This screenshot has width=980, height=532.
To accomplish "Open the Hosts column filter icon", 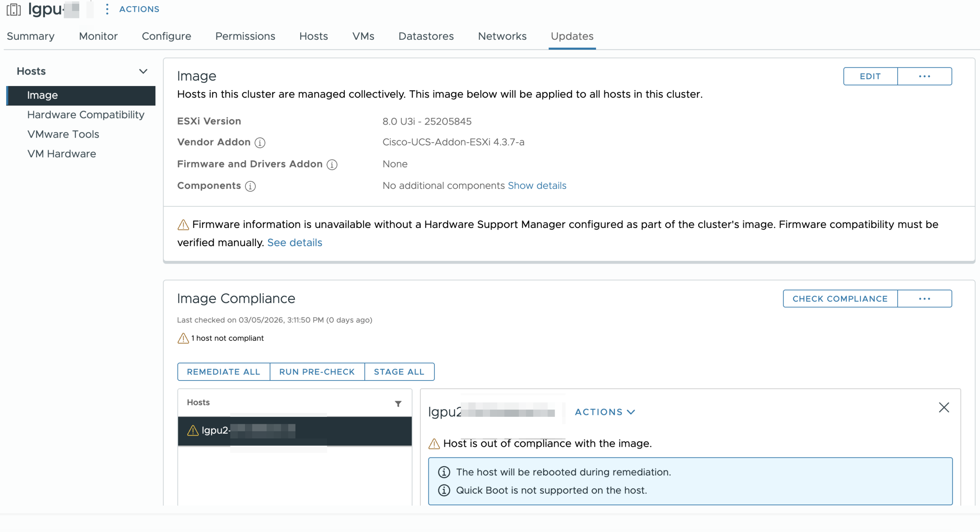I will [398, 403].
